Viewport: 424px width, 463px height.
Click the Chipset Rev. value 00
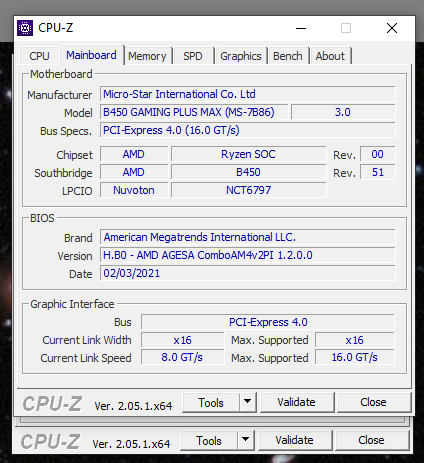point(377,154)
